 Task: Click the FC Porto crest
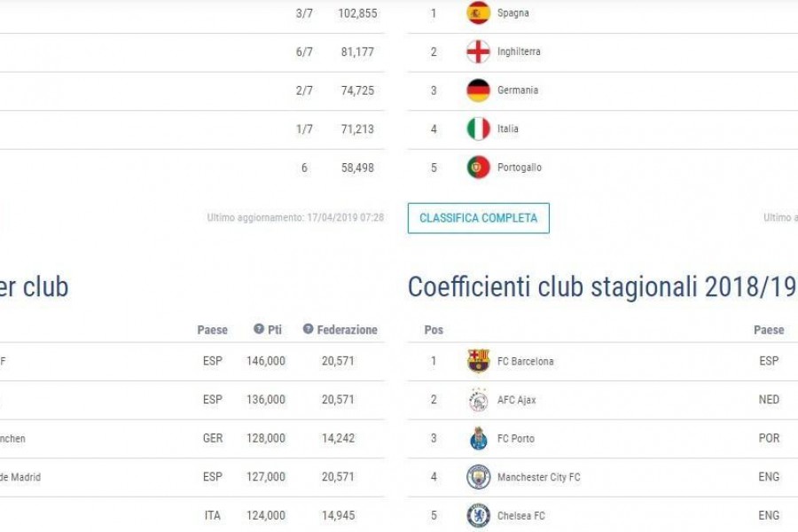[x=478, y=438]
